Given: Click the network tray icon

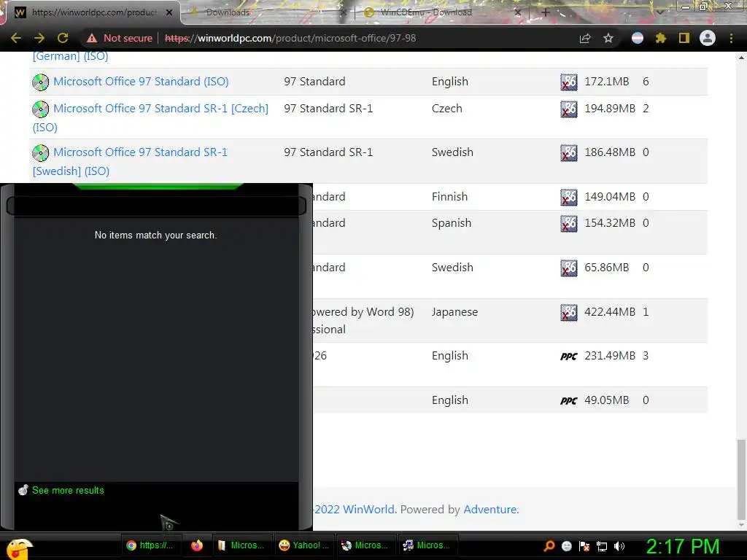Looking at the screenshot, I should 602,546.
